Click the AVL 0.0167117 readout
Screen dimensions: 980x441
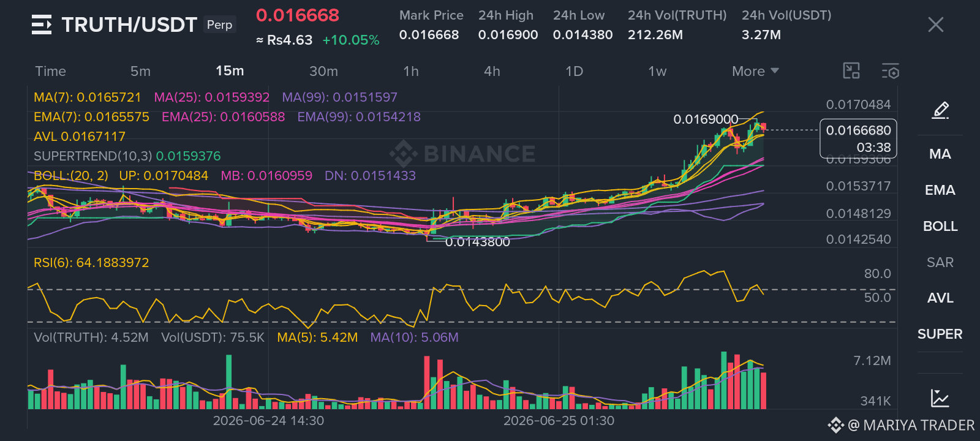(x=80, y=137)
